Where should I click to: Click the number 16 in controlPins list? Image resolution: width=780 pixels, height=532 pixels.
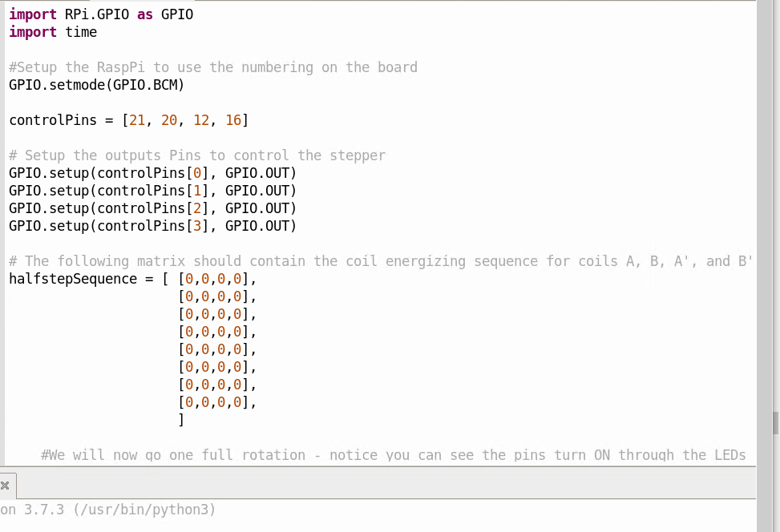[233, 120]
